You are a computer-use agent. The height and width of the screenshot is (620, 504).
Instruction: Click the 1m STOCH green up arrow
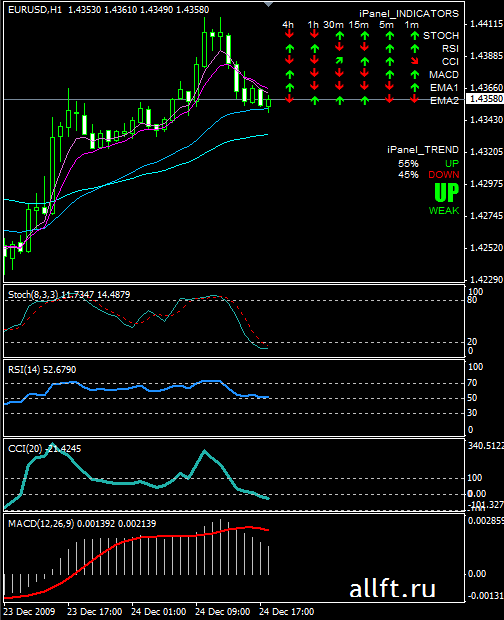tap(414, 36)
